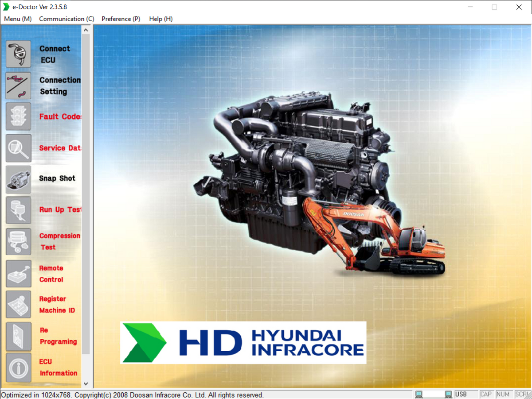Click the Snap Shot camera icon

pos(19,179)
